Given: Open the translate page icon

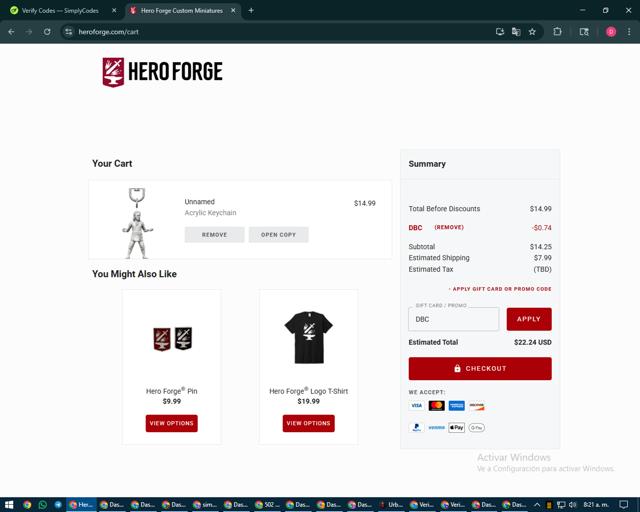Looking at the screenshot, I should [516, 32].
